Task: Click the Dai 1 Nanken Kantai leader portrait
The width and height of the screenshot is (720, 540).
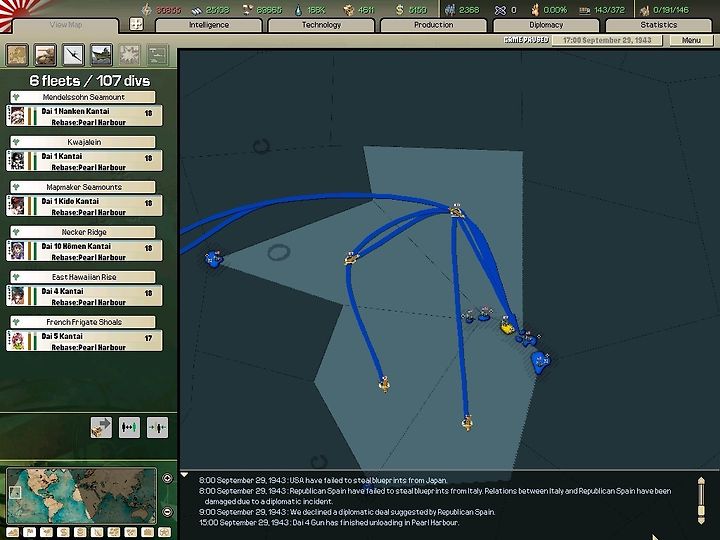Action: point(17,116)
